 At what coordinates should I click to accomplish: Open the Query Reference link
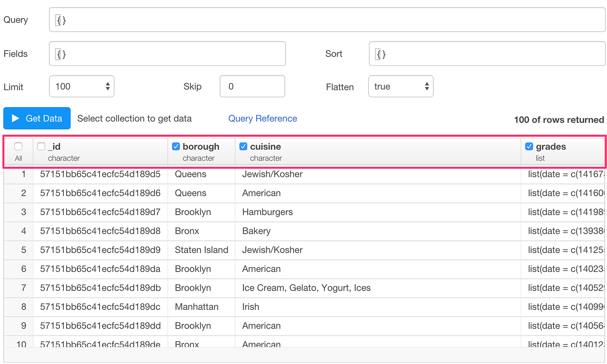(262, 118)
